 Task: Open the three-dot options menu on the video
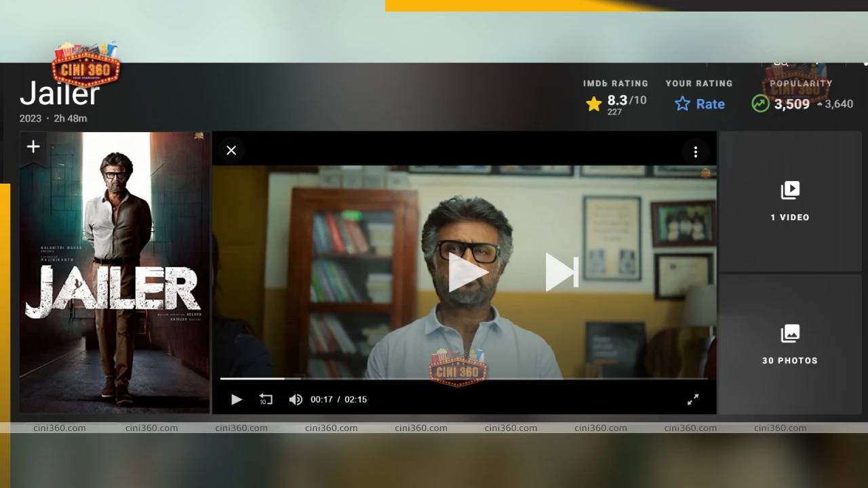[x=696, y=151]
